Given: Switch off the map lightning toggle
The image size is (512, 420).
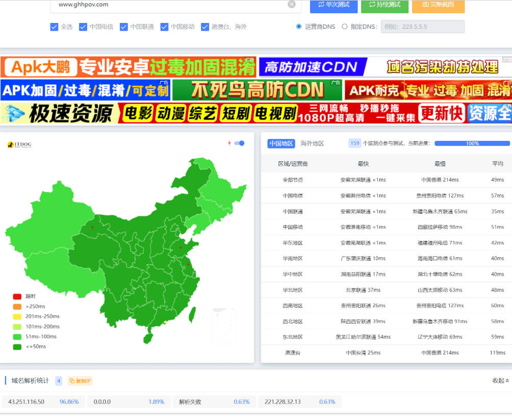Looking at the screenshot, I should [x=239, y=143].
